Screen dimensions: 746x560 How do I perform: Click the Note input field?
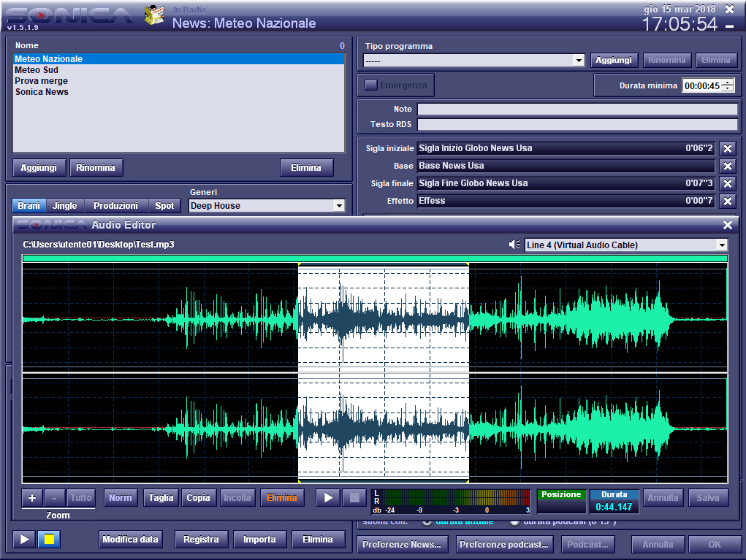pos(577,109)
